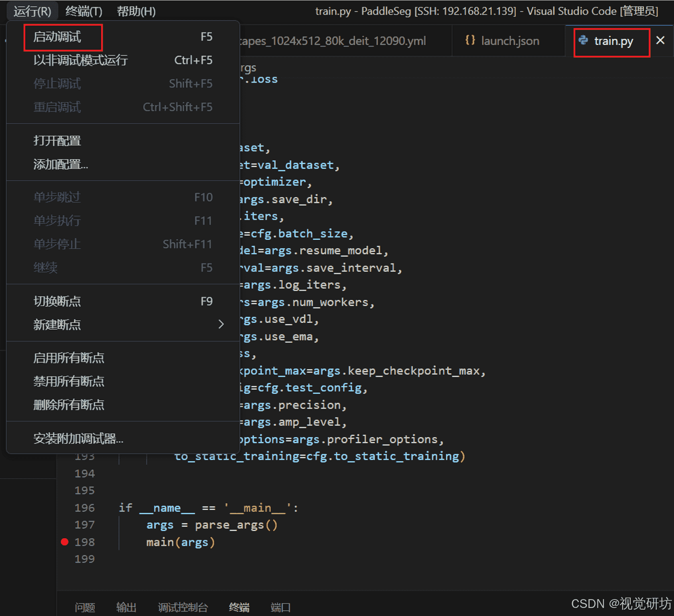This screenshot has height=616, width=674.
Task: Click the braces icon on the launch.json tab
Action: click(469, 41)
